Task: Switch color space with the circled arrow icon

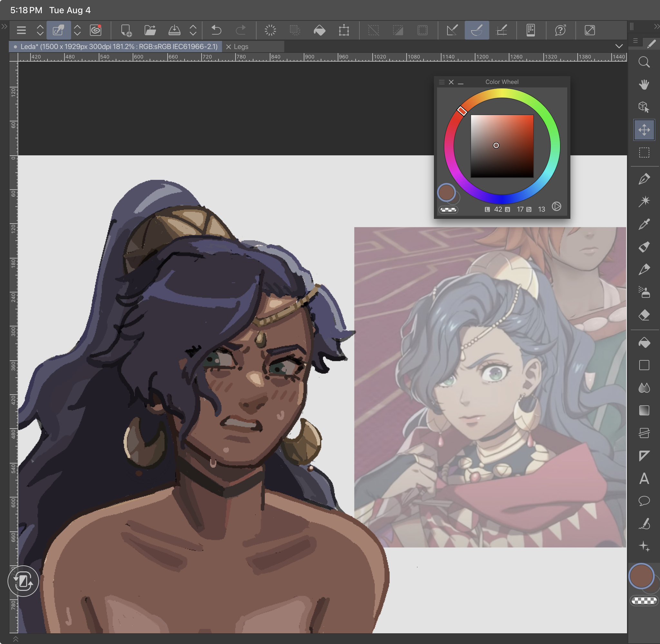Action: click(x=557, y=206)
